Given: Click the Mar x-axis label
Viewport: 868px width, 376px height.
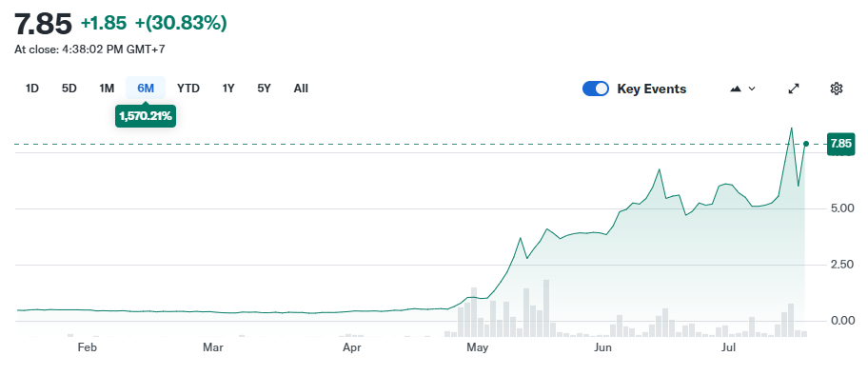Looking at the screenshot, I should point(213,347).
